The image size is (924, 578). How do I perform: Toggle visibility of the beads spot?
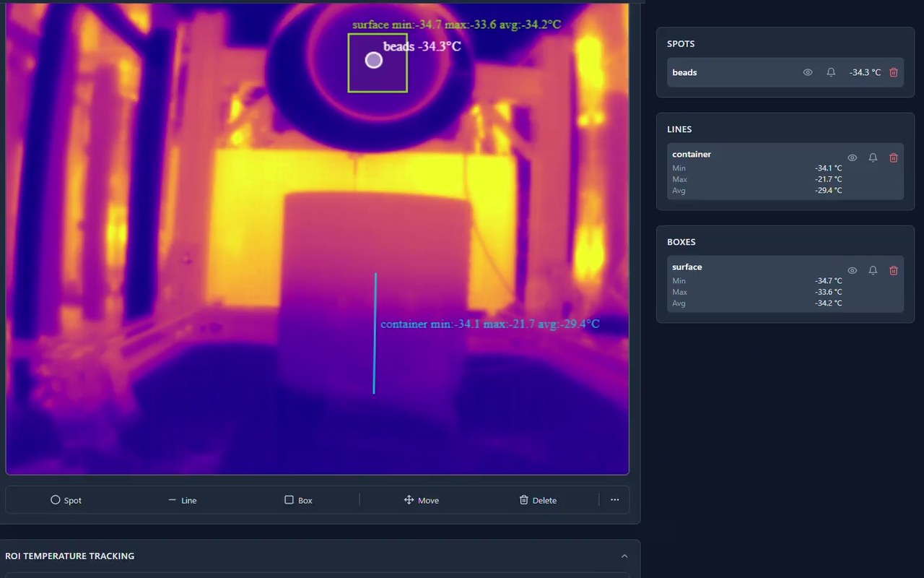pos(808,72)
